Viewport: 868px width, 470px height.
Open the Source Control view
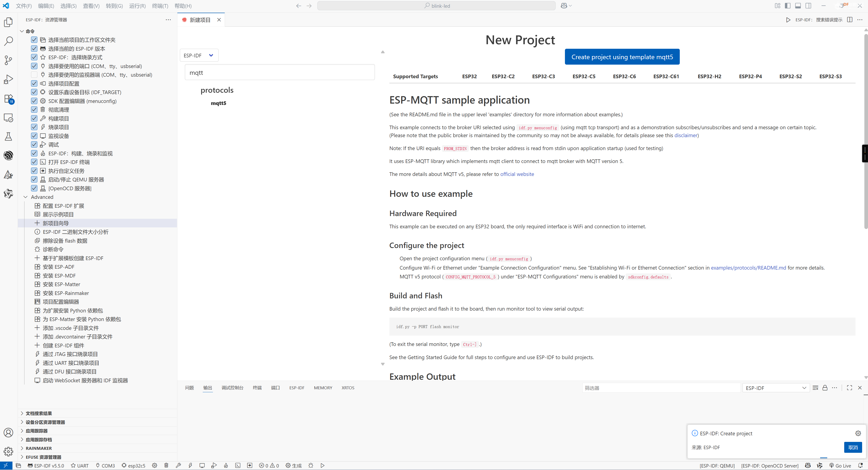(8, 60)
